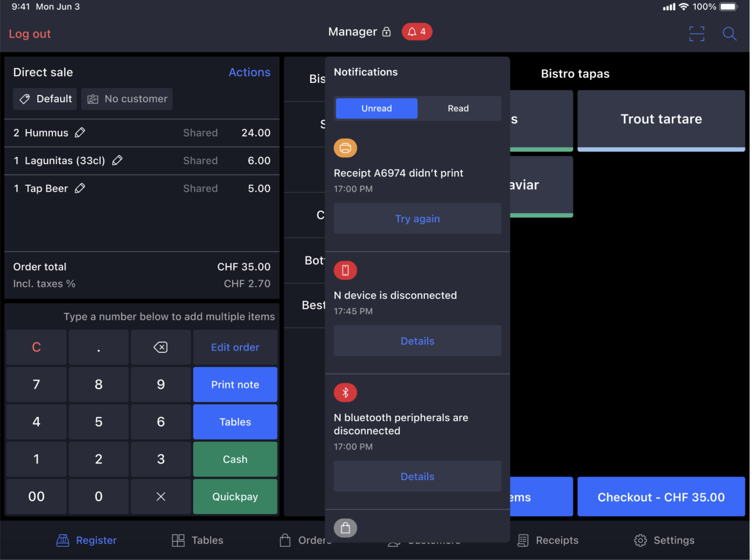
Task: Switch notifications to Unread
Action: tap(376, 108)
